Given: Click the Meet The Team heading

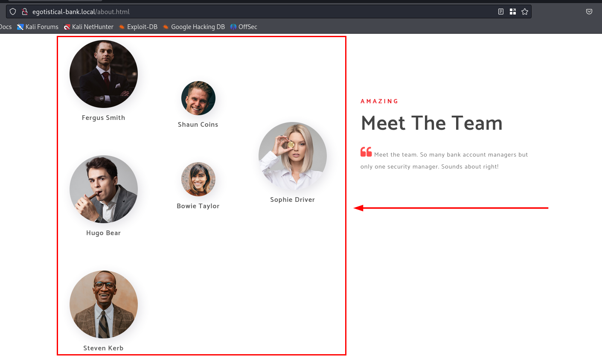Looking at the screenshot, I should [432, 123].
